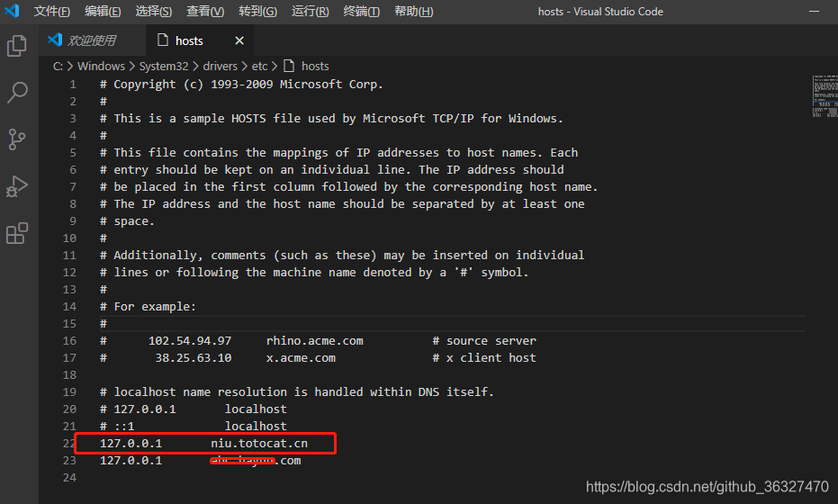Viewport: 838px width, 504px height.
Task: Place cursor on 'Copyright (c) 1993-2009 Microsoft Corp.'
Action: (x=248, y=85)
